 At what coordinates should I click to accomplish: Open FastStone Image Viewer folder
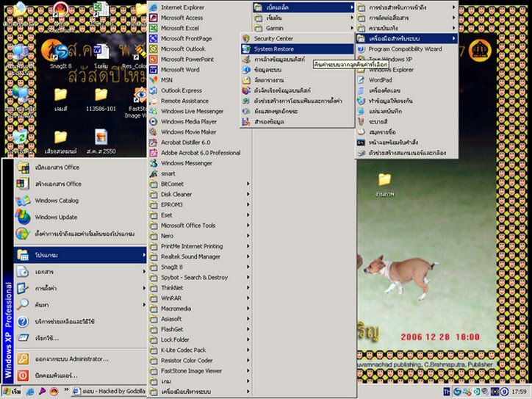[199, 371]
